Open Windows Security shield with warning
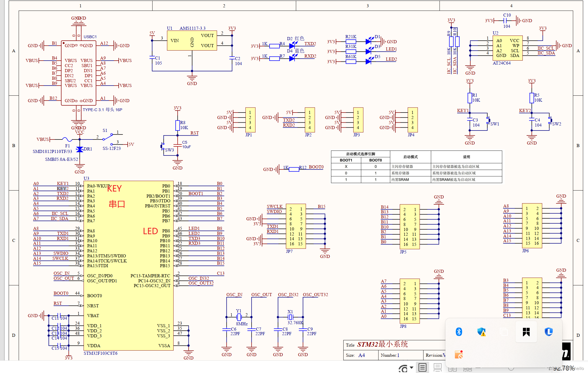This screenshot has height=373, width=588. tap(481, 332)
